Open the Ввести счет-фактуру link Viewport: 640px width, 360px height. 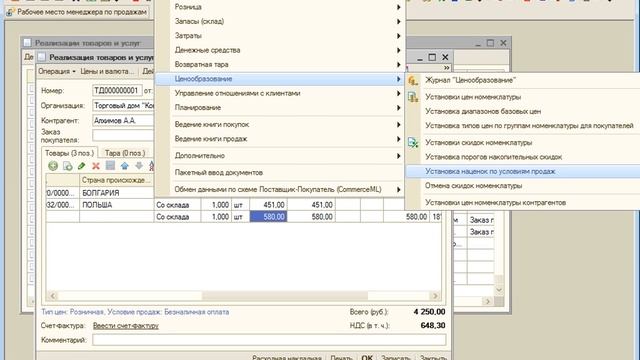coord(126,326)
